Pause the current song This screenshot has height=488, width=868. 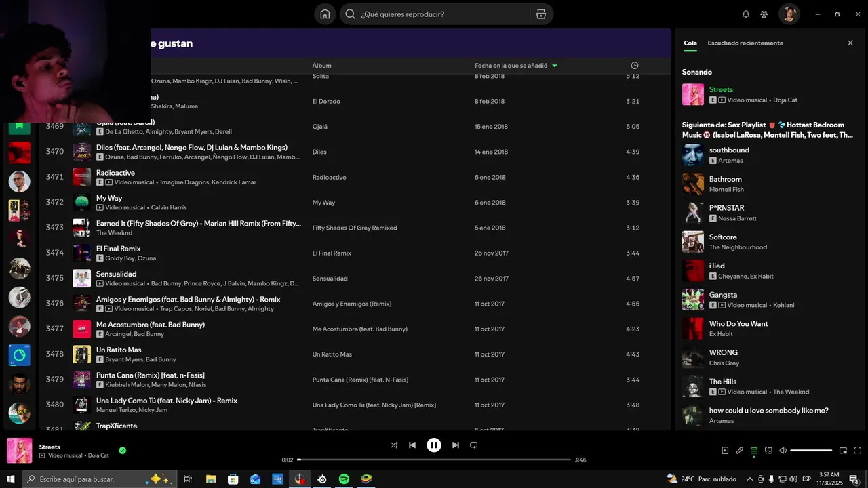[x=434, y=445]
